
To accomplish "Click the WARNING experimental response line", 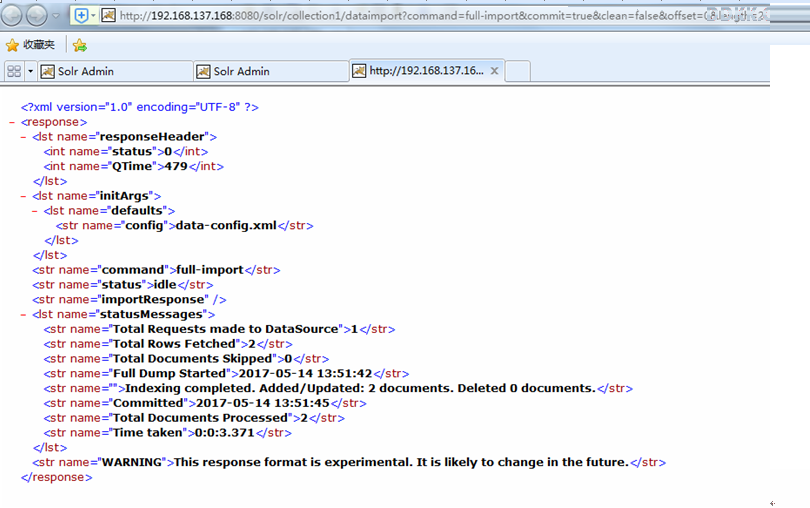I will pos(349,463).
